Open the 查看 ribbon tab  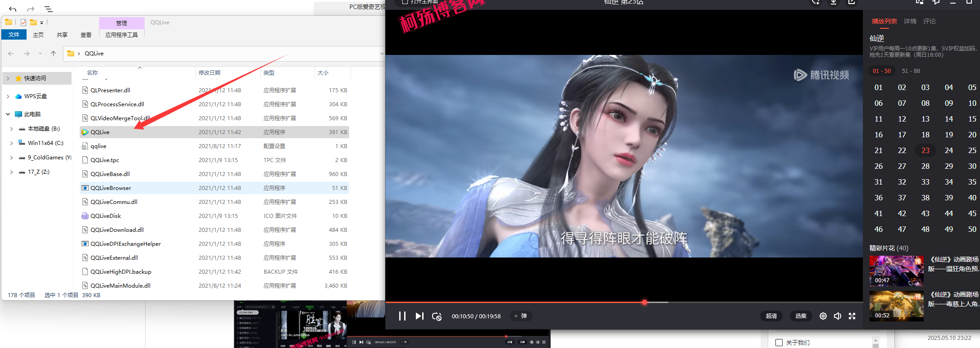click(86, 35)
